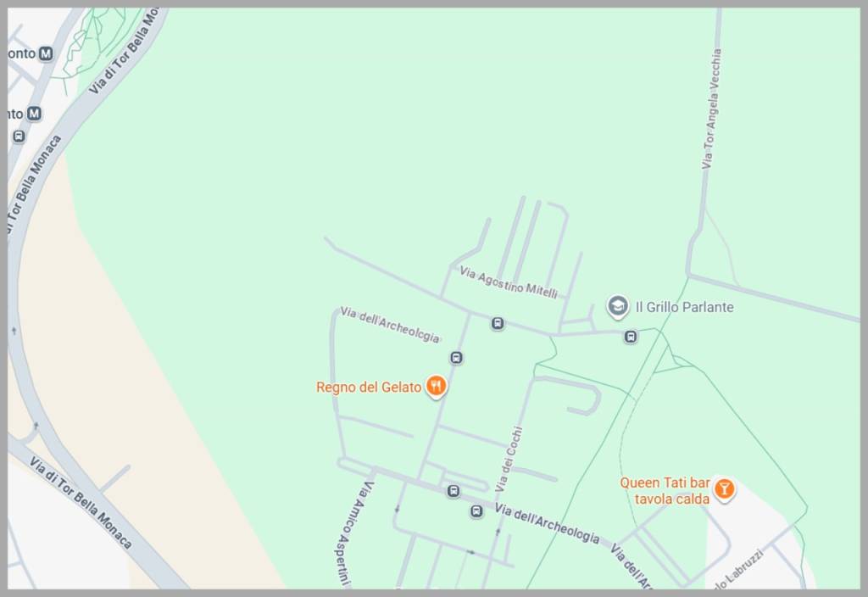The image size is (868, 597).
Task: Click the Via dei Cochi street label
Action: click(x=509, y=459)
